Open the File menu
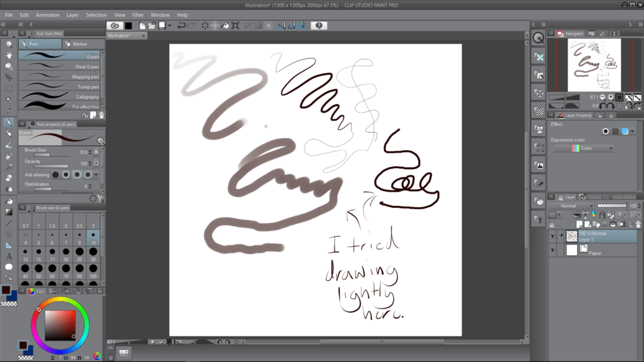 pyautogui.click(x=9, y=15)
